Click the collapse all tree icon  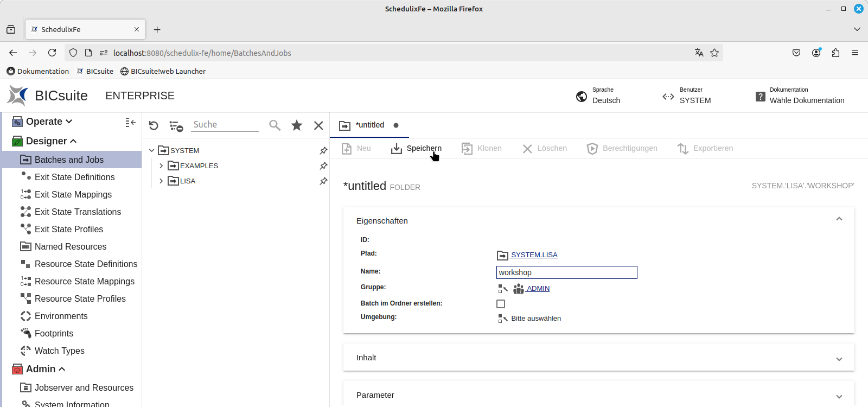pyautogui.click(x=176, y=126)
